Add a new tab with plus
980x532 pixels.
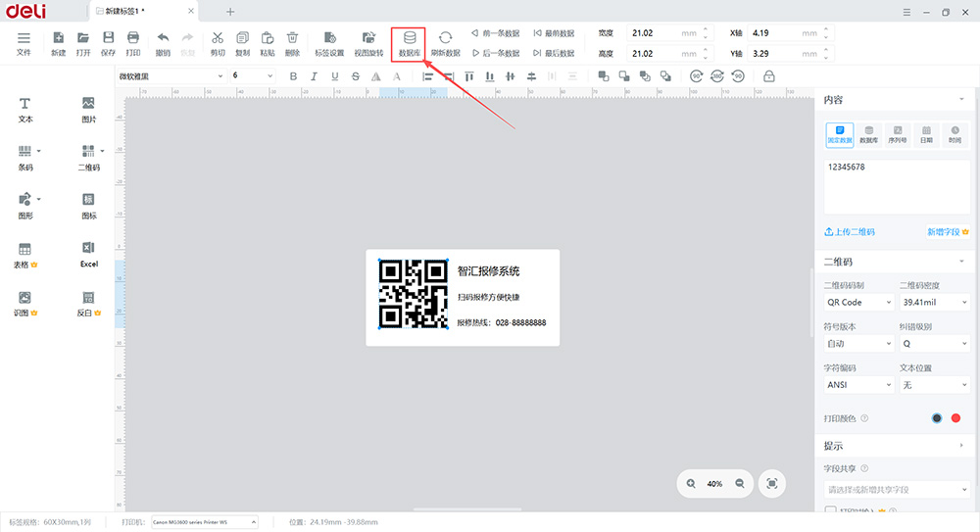click(x=230, y=11)
